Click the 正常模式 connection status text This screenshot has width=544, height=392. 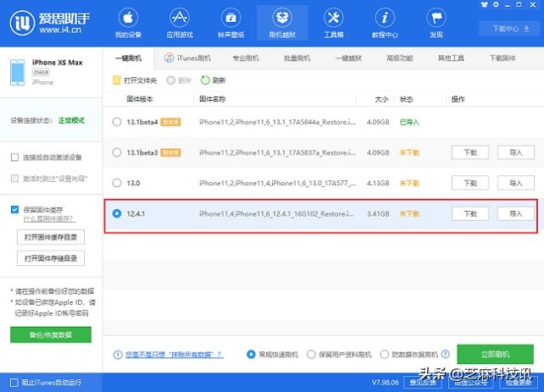pos(71,120)
